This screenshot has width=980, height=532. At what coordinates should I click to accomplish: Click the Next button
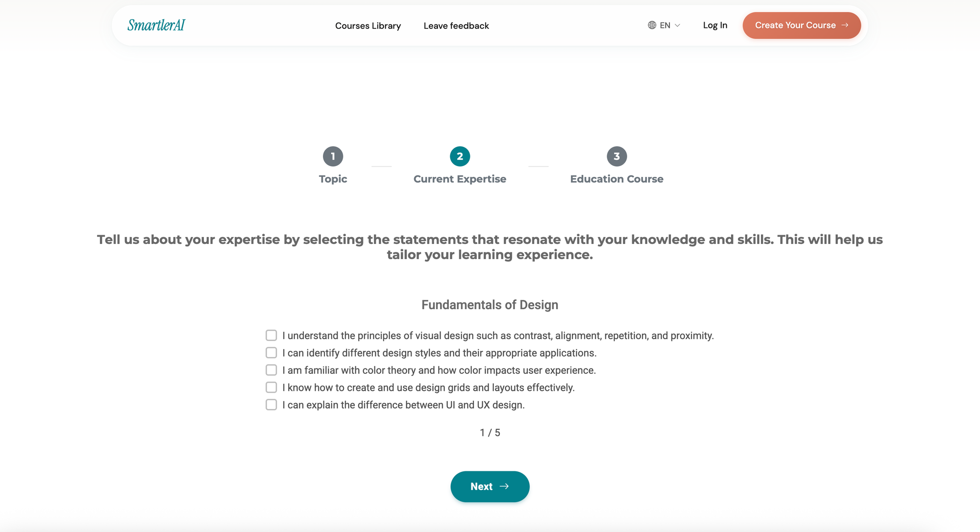[490, 486]
